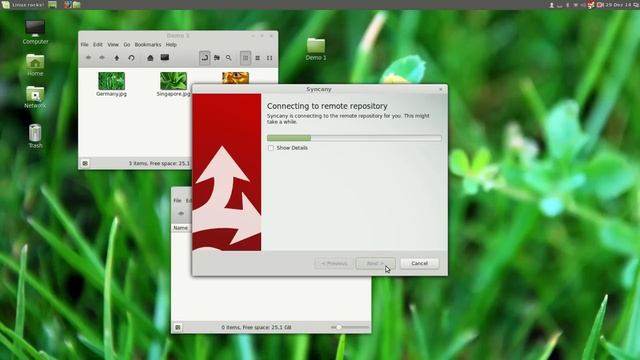The width and height of the screenshot is (640, 360).
Task: Open the Trash on the desktop
Action: (x=35, y=136)
